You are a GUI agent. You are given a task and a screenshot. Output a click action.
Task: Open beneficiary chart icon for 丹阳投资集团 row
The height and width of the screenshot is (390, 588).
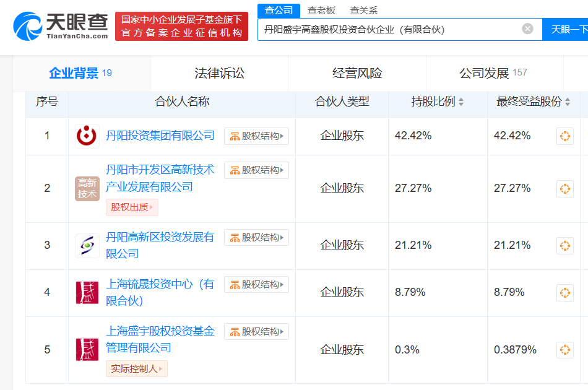point(564,136)
